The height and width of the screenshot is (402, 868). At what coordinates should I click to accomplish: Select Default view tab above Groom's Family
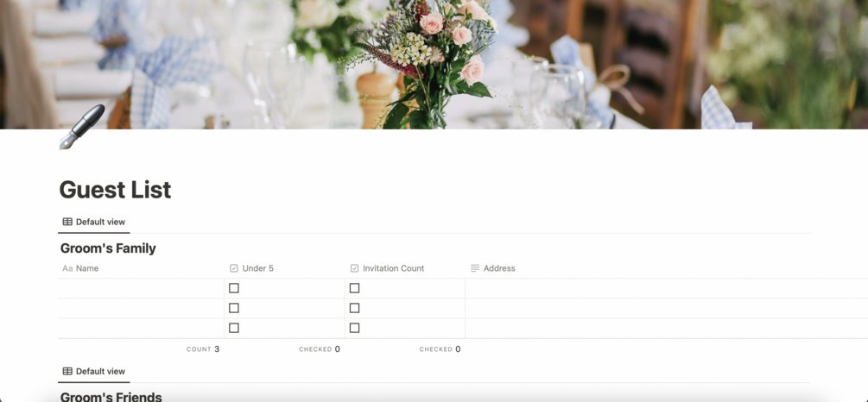94,222
